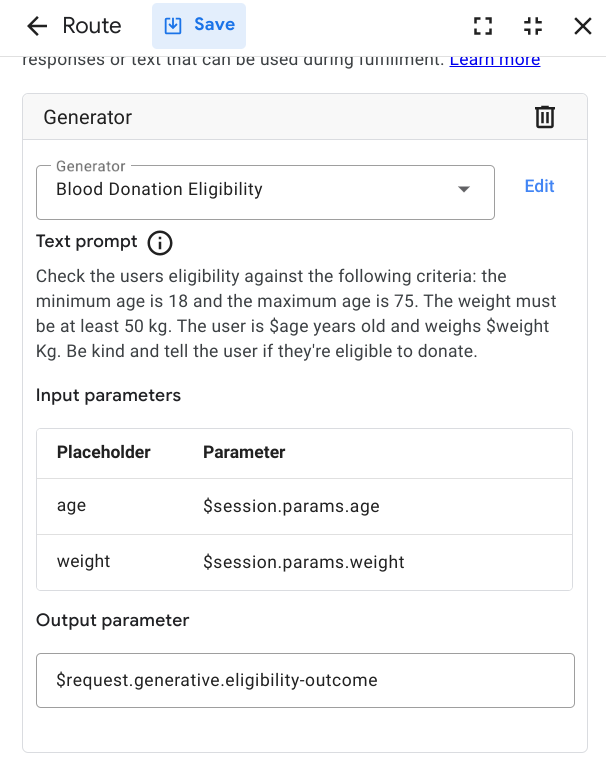
Task: Click the age placeholder cell
Action: coord(72,506)
